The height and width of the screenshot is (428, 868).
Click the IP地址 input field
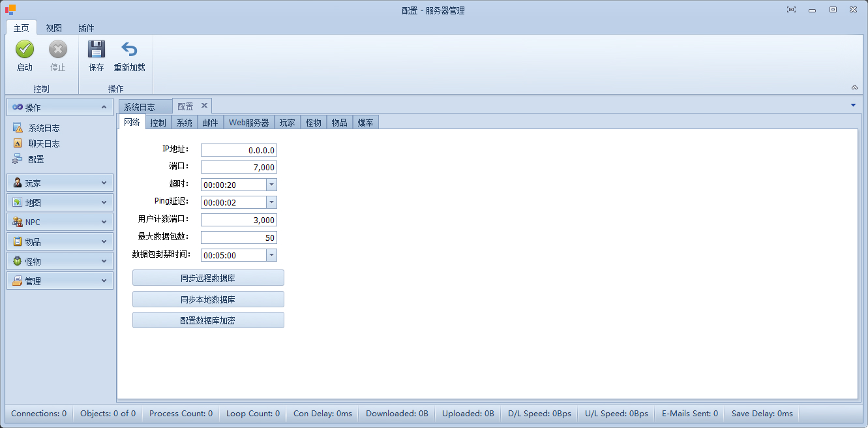point(239,150)
